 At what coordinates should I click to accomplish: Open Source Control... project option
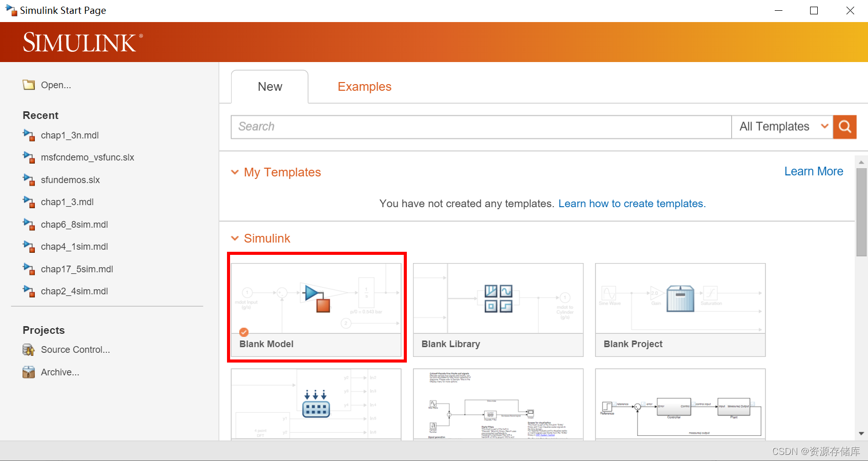click(x=75, y=350)
